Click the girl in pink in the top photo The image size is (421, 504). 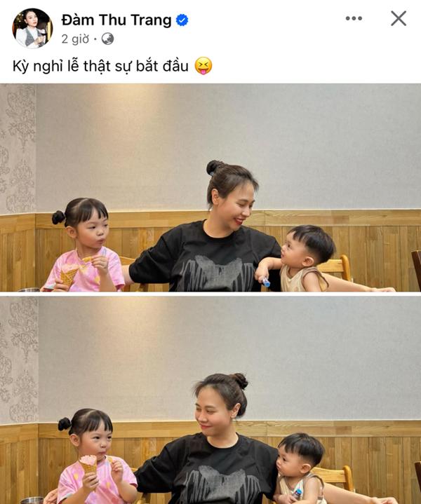pyautogui.click(x=84, y=246)
